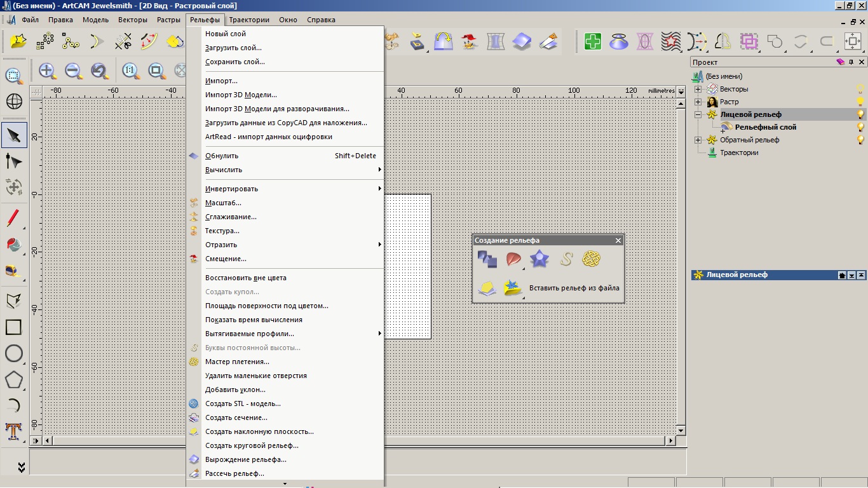Open the Отразить submenu

(x=285, y=245)
